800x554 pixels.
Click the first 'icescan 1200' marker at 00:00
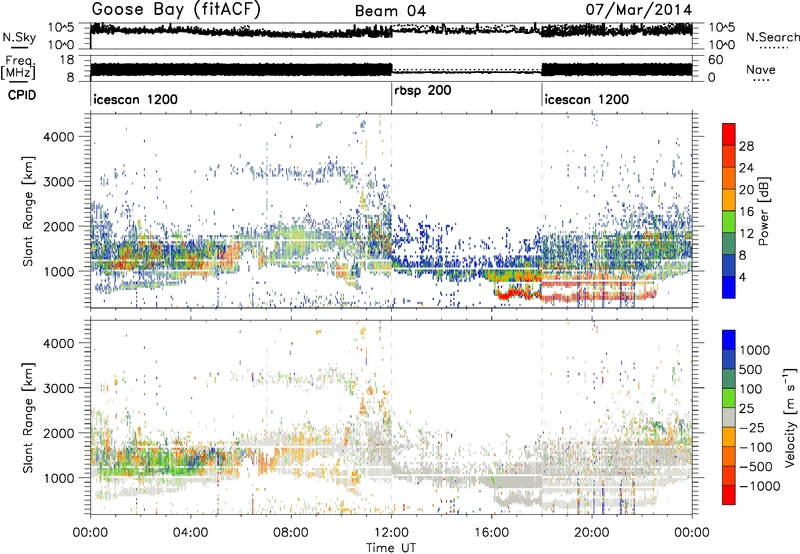pos(135,99)
